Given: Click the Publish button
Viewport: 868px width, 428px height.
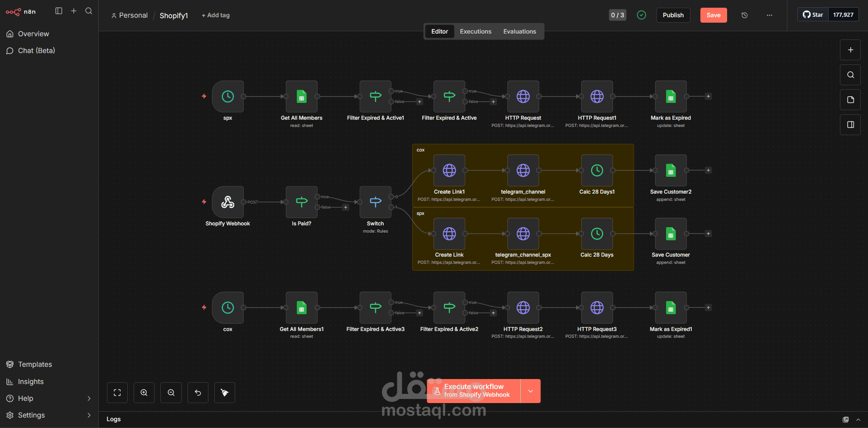Looking at the screenshot, I should [673, 15].
